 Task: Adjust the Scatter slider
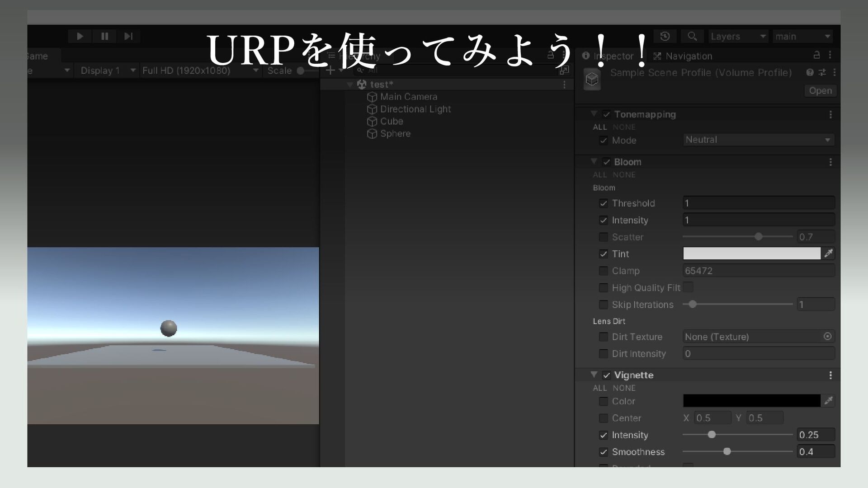[738, 237]
